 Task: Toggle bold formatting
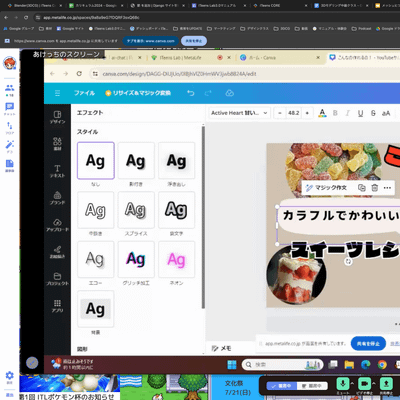pyautogui.click(x=335, y=113)
